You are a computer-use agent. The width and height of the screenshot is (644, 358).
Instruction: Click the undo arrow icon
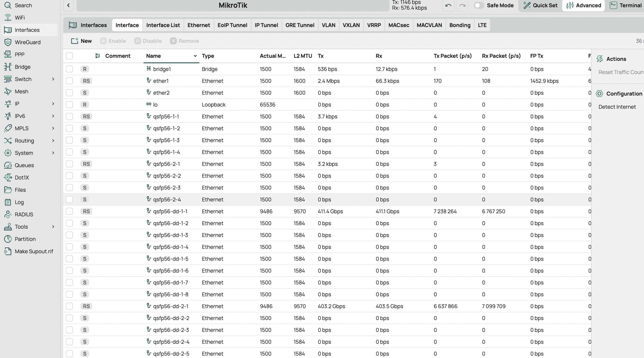coord(448,6)
